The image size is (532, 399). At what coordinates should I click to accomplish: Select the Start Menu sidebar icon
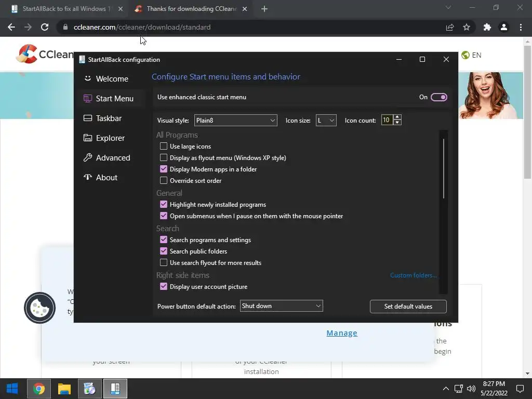click(87, 98)
